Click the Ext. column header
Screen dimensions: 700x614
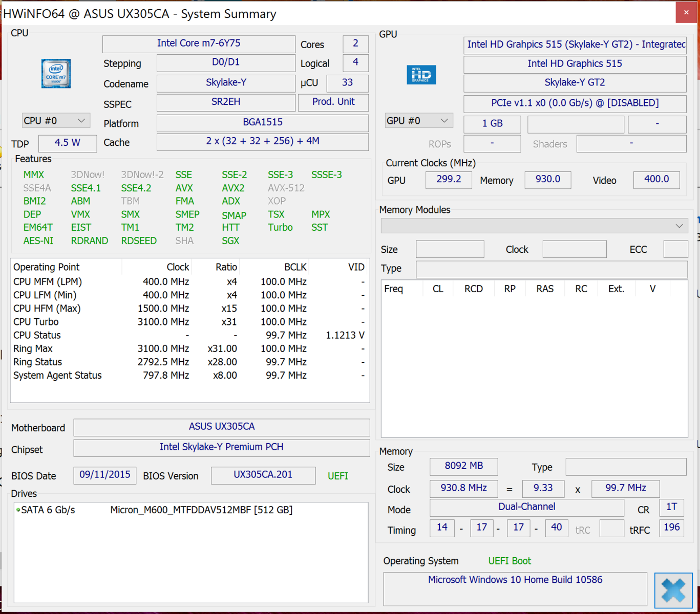click(616, 289)
